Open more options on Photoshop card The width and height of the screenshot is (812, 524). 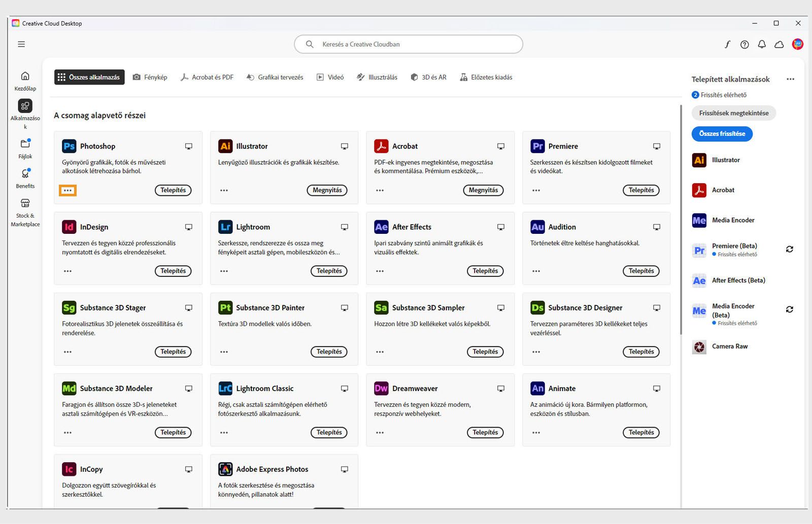tap(67, 191)
